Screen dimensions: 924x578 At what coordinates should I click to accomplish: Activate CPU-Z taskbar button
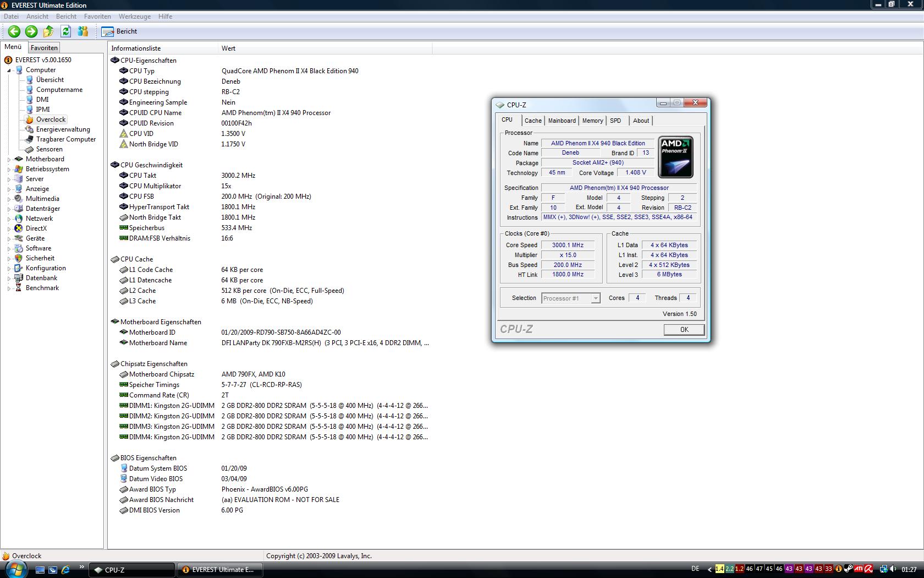[132, 570]
